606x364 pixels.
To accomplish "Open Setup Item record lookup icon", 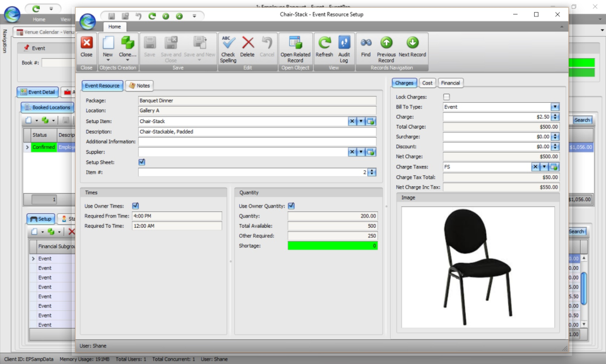I will [371, 121].
